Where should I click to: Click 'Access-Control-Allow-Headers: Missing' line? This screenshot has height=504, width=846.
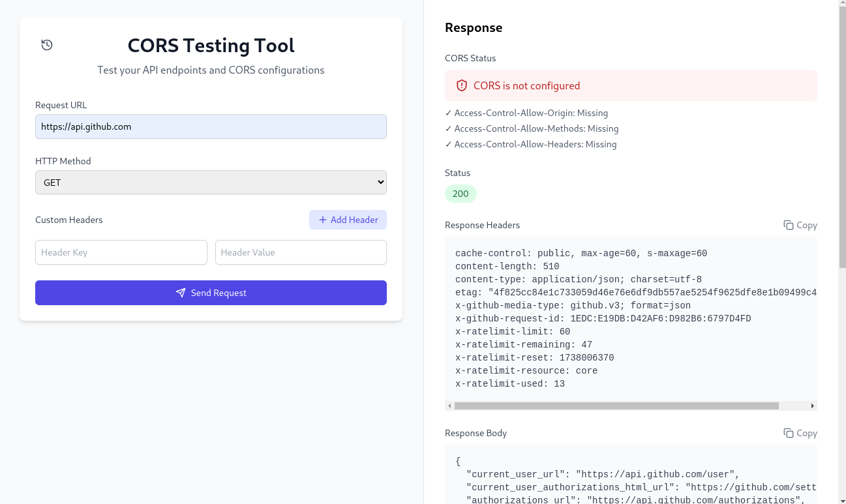530,144
